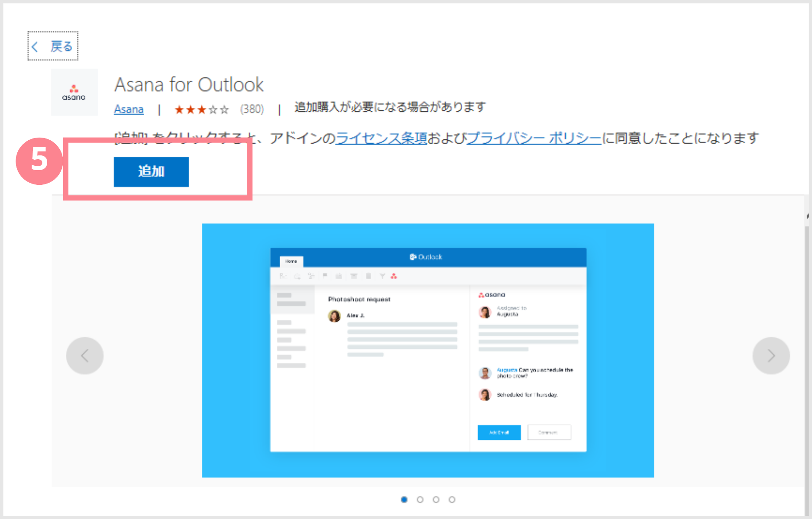Click the 戻る back button

[53, 46]
